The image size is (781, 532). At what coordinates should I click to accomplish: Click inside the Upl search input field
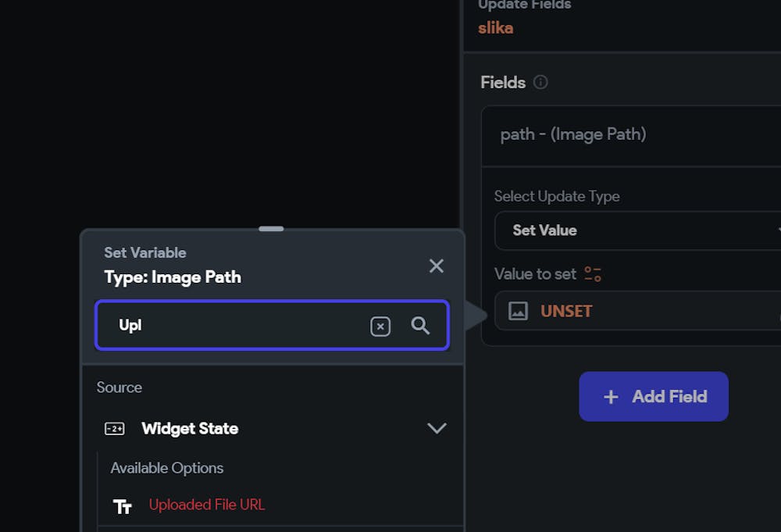coord(234,326)
